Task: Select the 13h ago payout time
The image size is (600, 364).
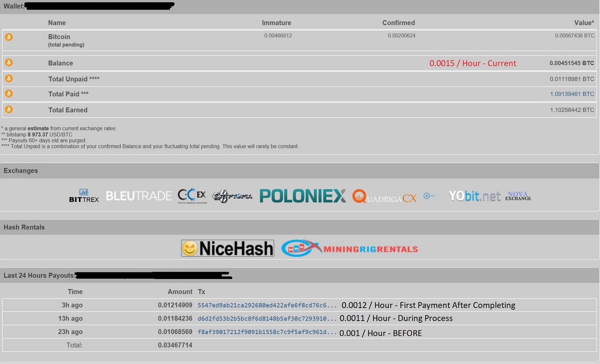Action: (70, 319)
